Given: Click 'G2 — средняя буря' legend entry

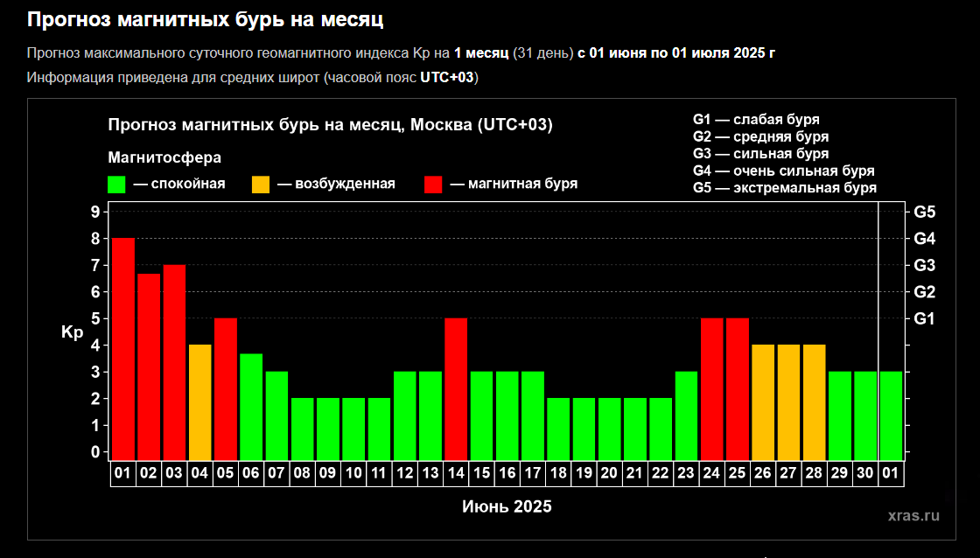Looking at the screenshot, I should pyautogui.click(x=760, y=136).
